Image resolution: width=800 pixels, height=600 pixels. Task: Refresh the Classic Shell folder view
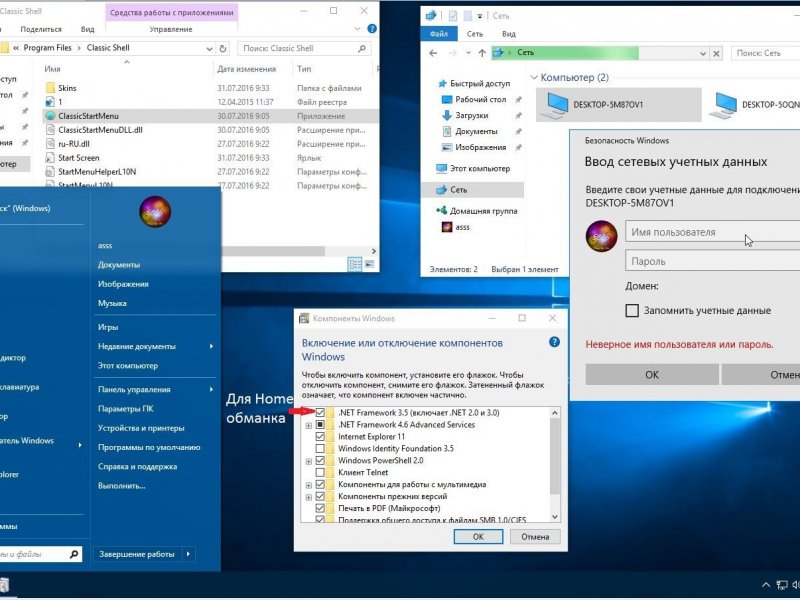pos(223,48)
